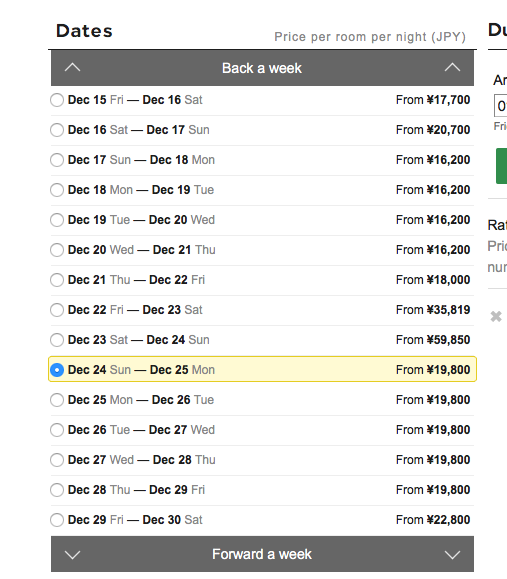
Task: Click right up-chevron on Back a week bar
Action: (x=452, y=68)
